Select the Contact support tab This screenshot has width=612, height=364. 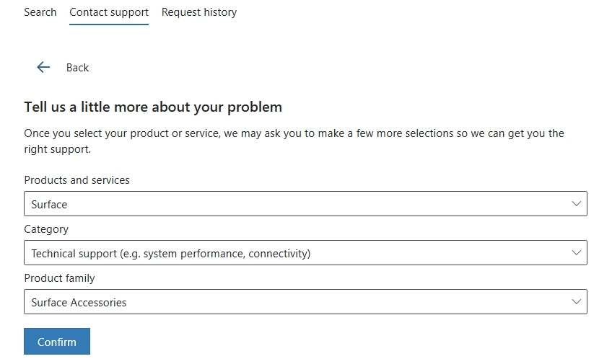pos(109,12)
